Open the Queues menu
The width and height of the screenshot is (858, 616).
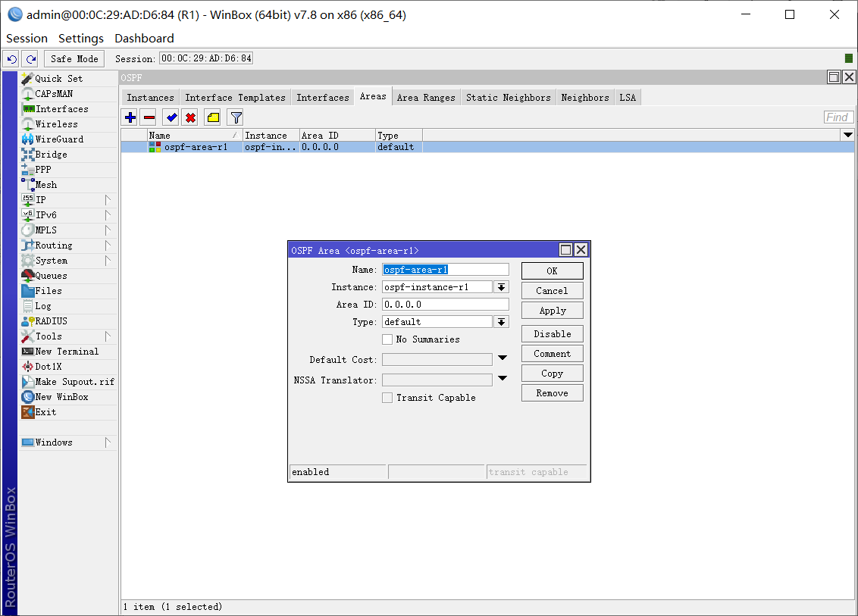[x=68, y=276]
